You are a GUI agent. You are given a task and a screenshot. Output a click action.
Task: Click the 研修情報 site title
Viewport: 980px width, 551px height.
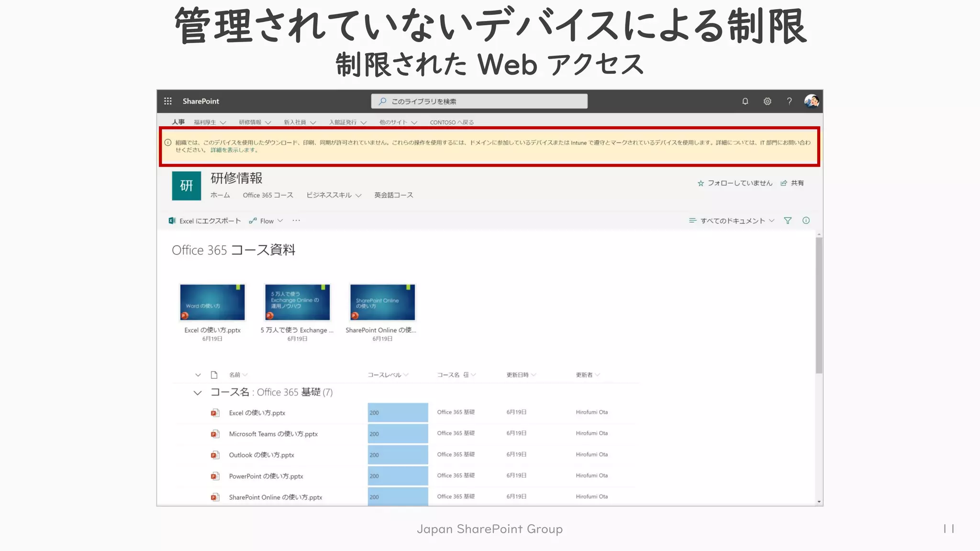coord(236,178)
